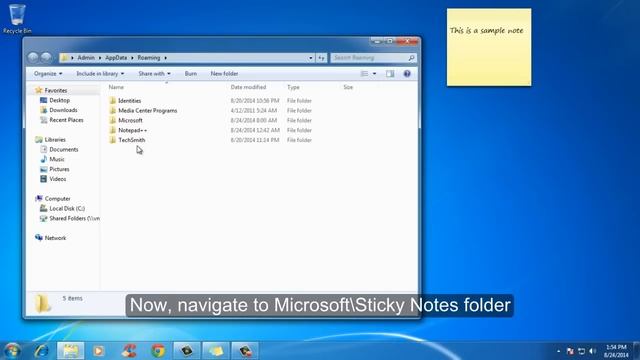The width and height of the screenshot is (640, 360).
Task: Select the Identities folder
Action: tap(129, 101)
